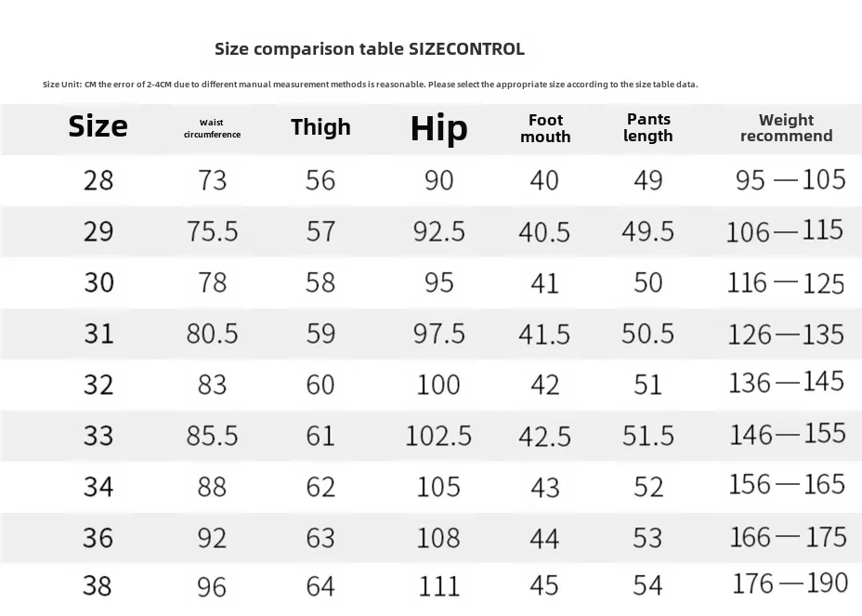862x616 pixels.
Task: Click the "Size" column header
Action: pos(98,126)
